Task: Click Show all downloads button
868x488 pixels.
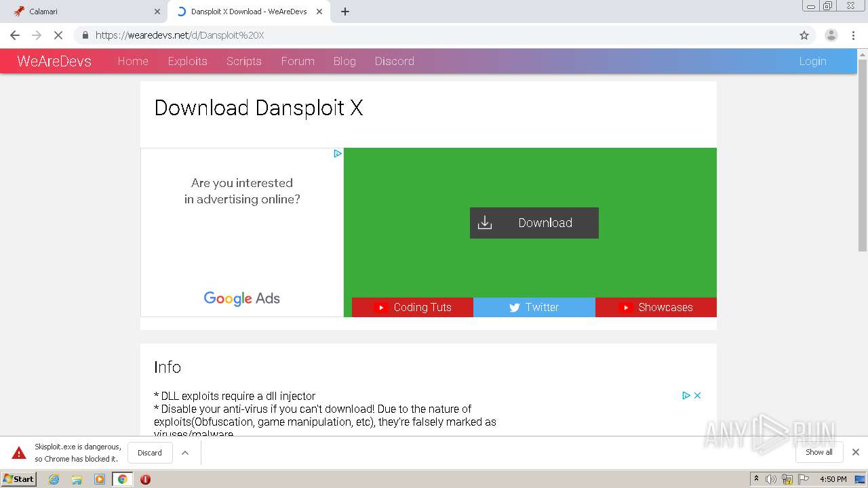Action: 819,452
